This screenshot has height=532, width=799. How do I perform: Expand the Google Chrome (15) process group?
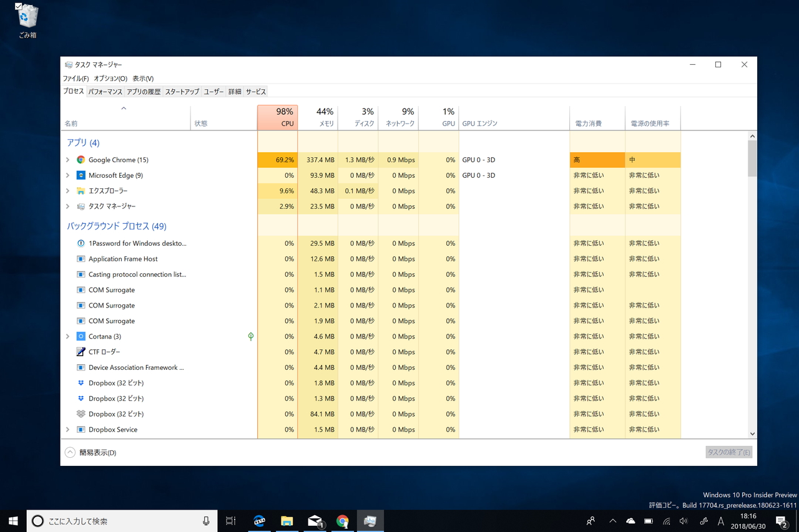(x=69, y=160)
